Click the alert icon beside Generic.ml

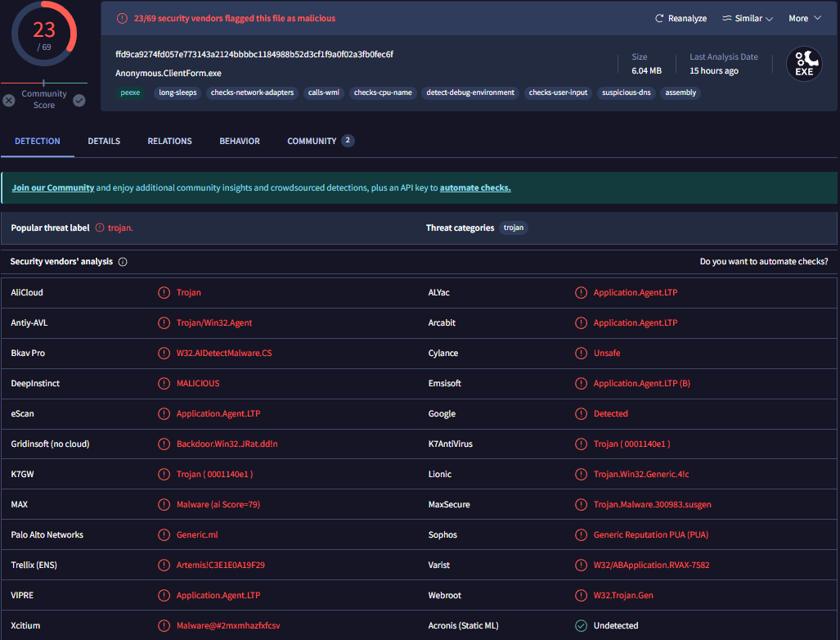pos(164,535)
